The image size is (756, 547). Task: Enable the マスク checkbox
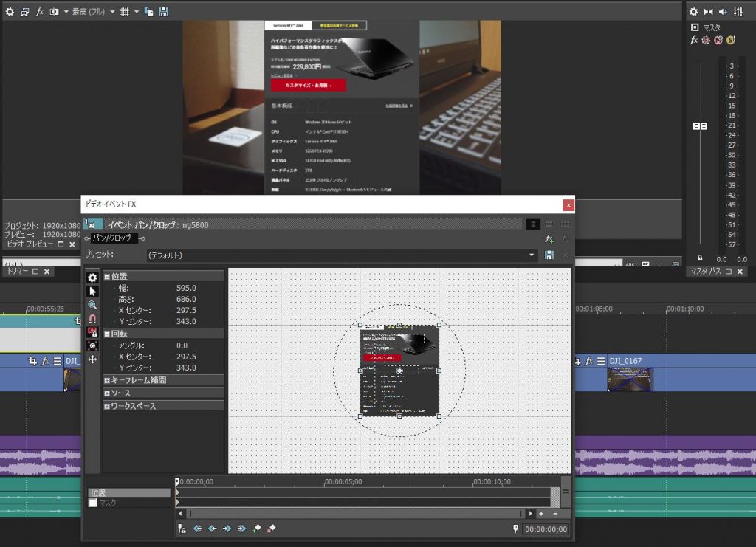(x=92, y=503)
